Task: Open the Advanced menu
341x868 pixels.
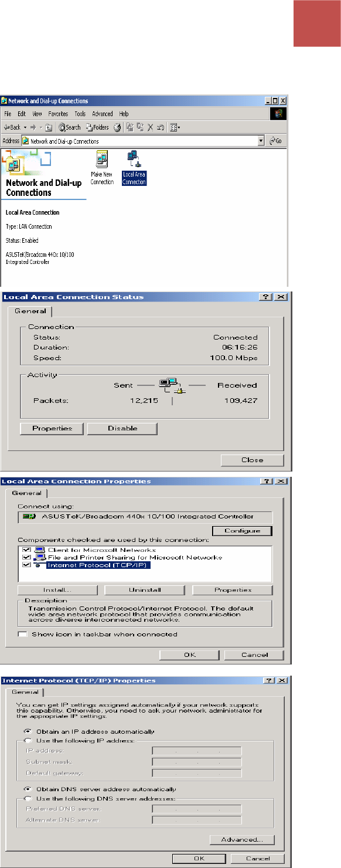Action: coord(102,114)
